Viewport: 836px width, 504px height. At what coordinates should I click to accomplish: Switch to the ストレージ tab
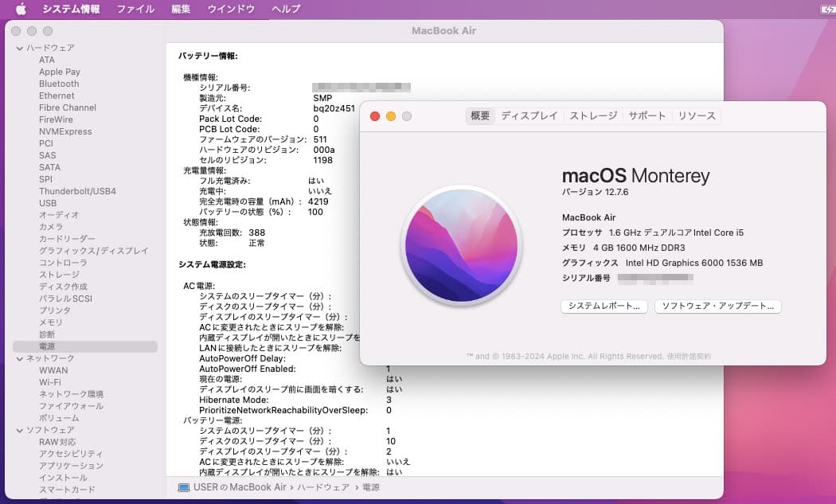pos(592,115)
